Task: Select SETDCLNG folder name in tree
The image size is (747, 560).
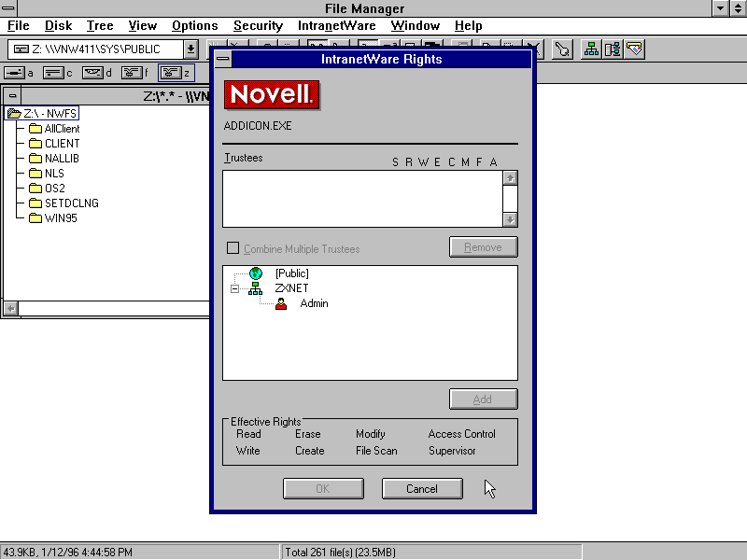Action: [x=72, y=203]
